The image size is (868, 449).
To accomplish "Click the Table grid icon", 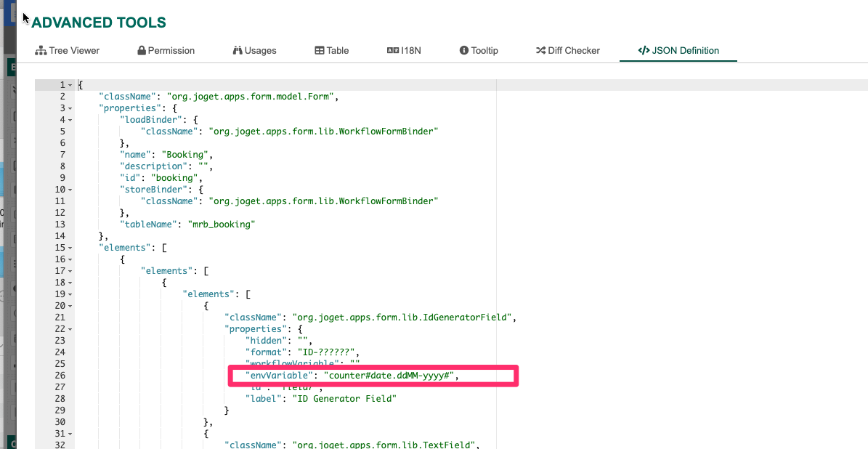I will (320, 51).
